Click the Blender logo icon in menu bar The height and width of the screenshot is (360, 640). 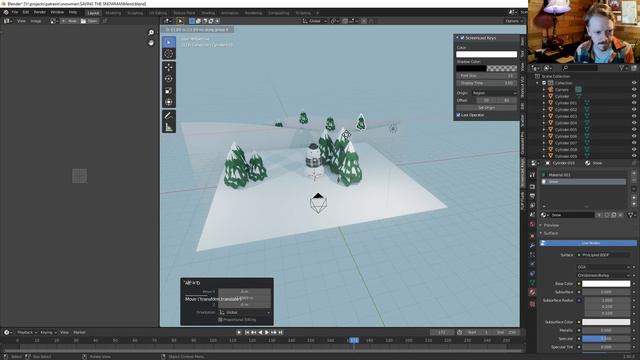[x=6, y=12]
